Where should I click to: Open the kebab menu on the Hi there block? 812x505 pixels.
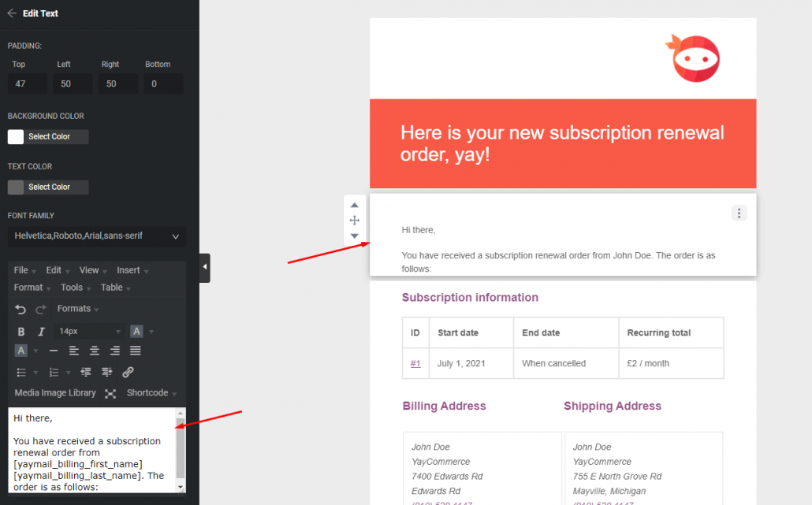(739, 212)
